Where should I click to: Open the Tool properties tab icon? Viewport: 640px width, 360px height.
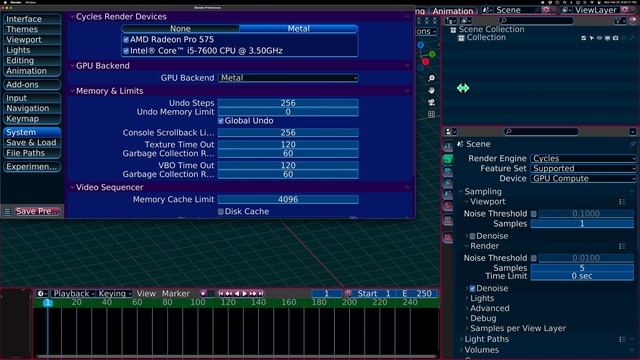448,146
